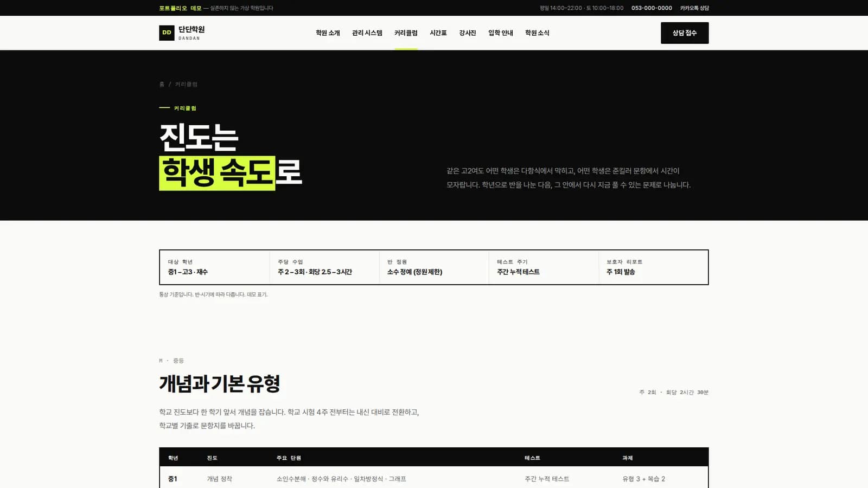Click the 주 1회 발송 value

click(621, 272)
